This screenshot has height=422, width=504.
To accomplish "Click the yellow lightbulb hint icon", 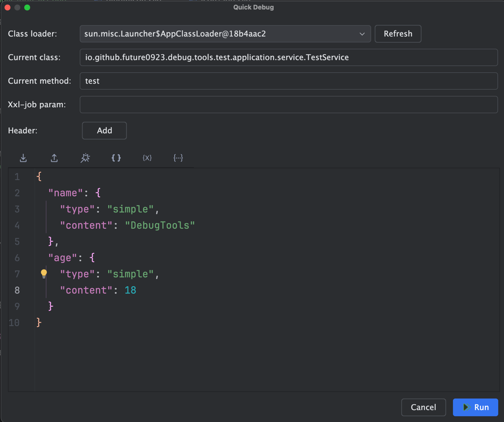I will click(x=44, y=273).
